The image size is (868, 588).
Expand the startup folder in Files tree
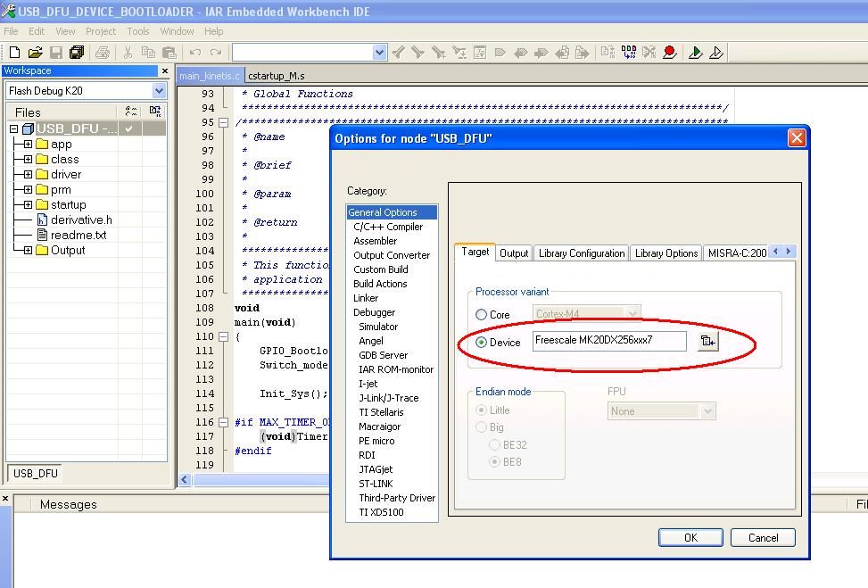tap(28, 205)
